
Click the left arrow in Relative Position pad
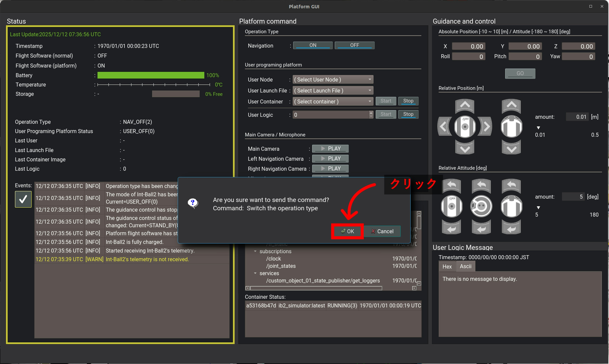tap(444, 127)
